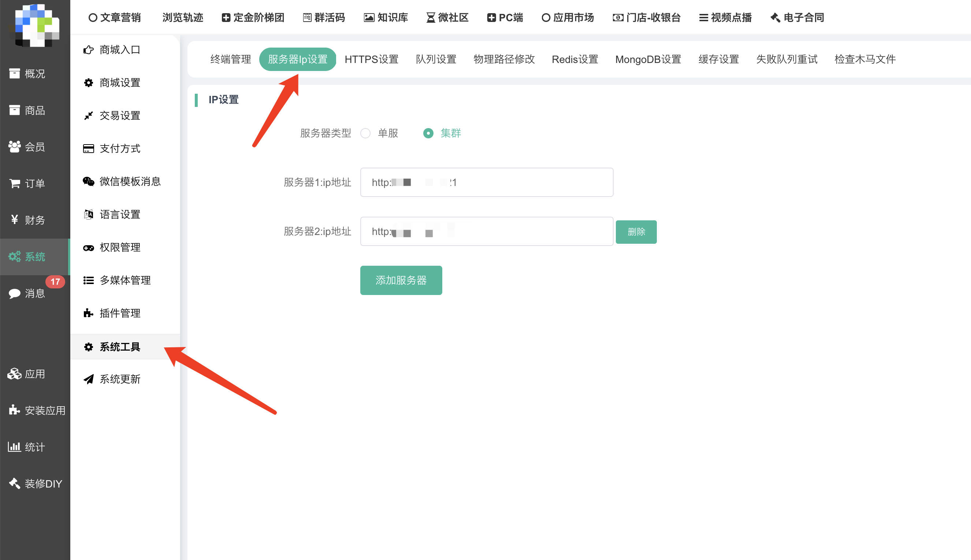Open messages via chat bubble icon
The width and height of the screenshot is (971, 560).
click(x=15, y=294)
